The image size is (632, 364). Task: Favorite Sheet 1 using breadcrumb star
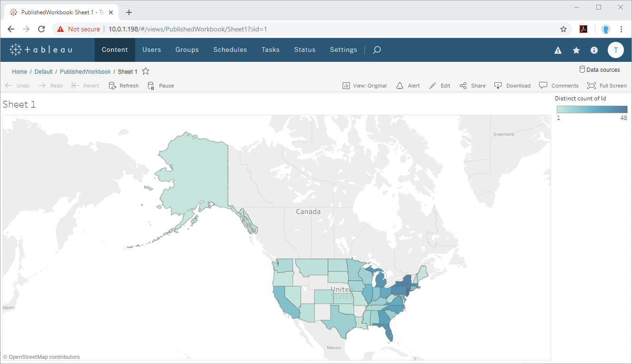point(146,71)
